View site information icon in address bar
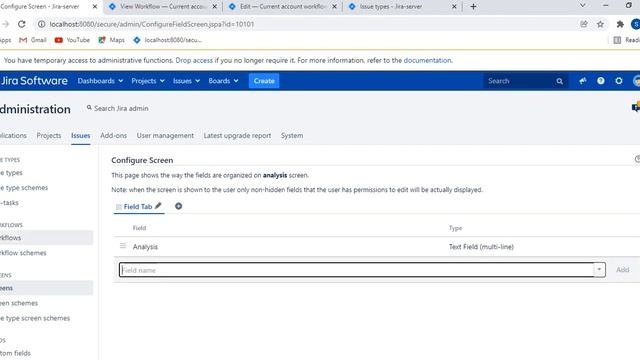Screen dimensions: 640x360 [41, 24]
